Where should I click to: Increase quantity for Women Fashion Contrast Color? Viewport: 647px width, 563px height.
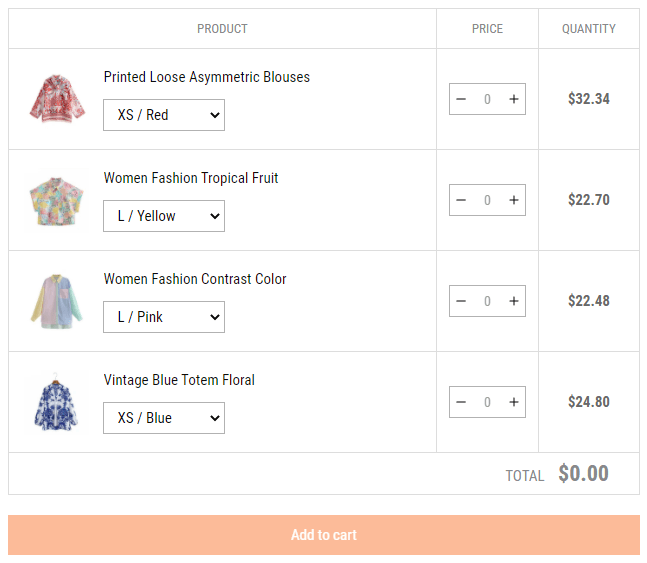(x=514, y=301)
